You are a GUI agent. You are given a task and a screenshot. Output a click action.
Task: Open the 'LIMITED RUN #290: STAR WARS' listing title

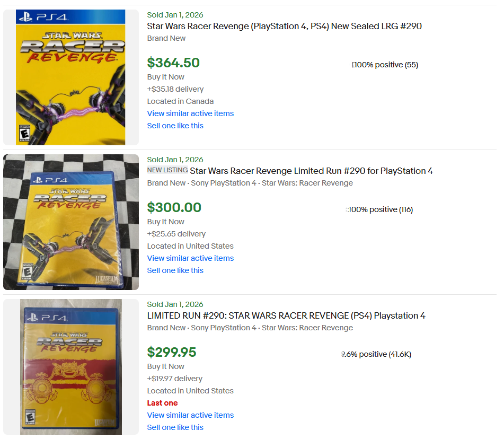pyautogui.click(x=286, y=315)
